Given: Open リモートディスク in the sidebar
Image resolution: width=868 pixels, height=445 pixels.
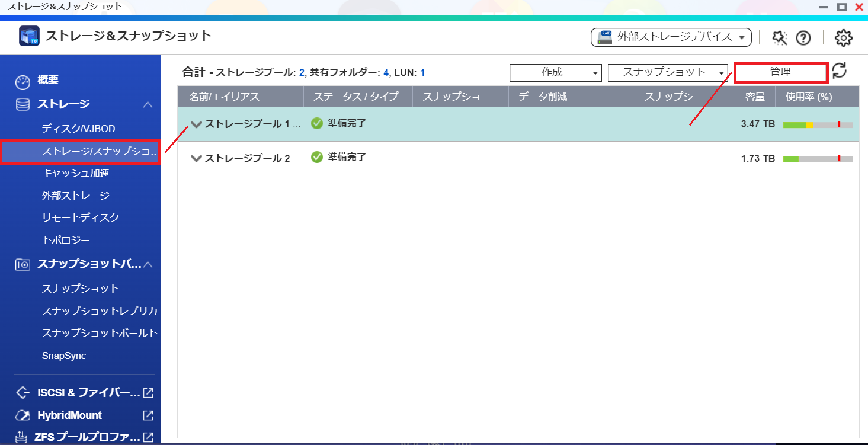Looking at the screenshot, I should [x=81, y=217].
